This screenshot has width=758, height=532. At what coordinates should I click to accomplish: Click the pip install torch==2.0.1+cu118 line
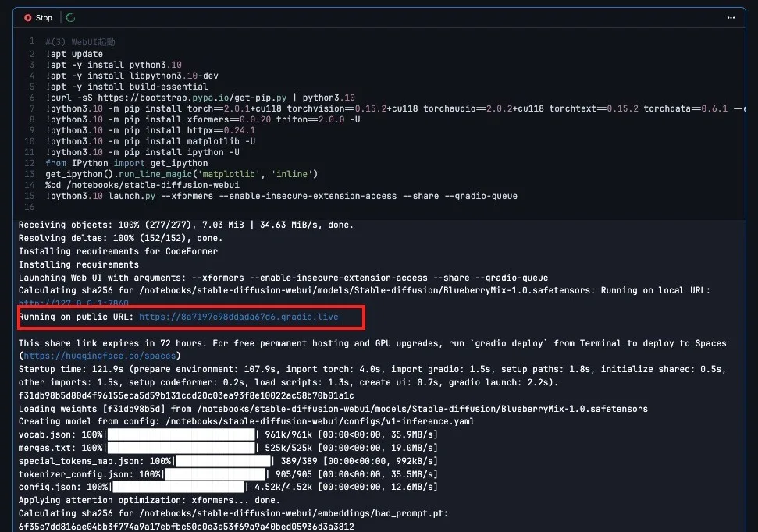coord(395,108)
